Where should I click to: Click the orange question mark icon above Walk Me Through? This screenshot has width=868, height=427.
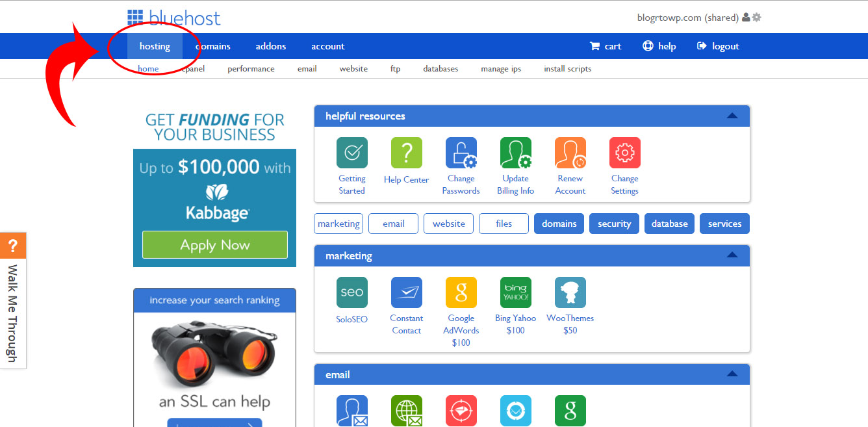click(x=13, y=246)
